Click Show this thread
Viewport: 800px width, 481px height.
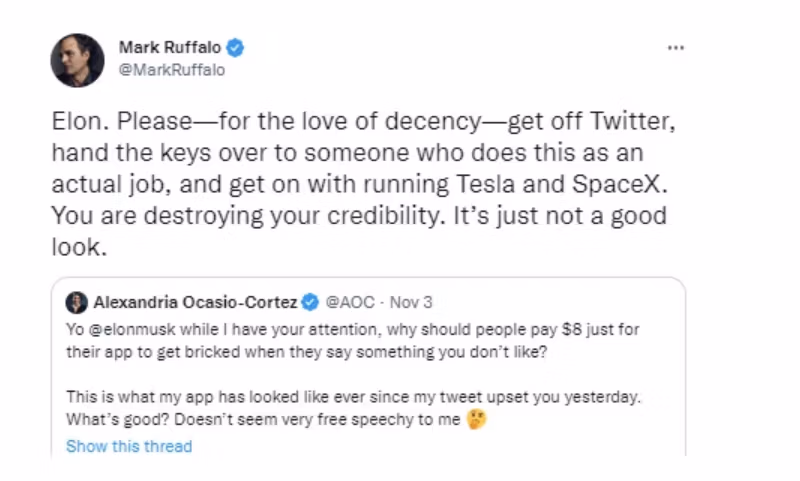pyautogui.click(x=128, y=446)
